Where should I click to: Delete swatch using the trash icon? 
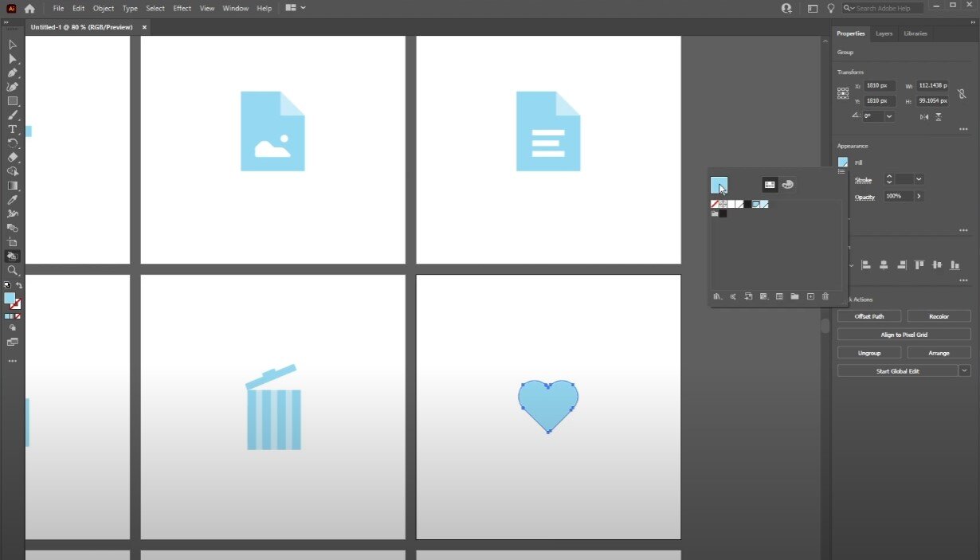click(x=825, y=296)
